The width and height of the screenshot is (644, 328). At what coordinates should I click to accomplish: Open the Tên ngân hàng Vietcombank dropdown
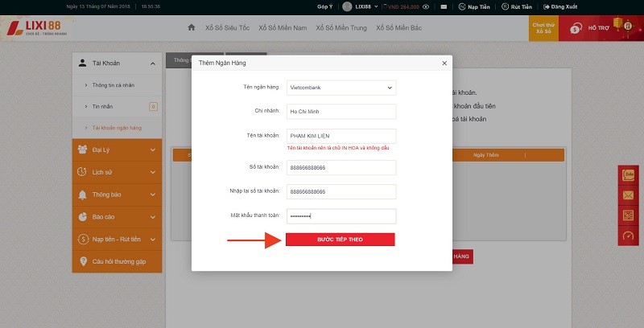[341, 87]
